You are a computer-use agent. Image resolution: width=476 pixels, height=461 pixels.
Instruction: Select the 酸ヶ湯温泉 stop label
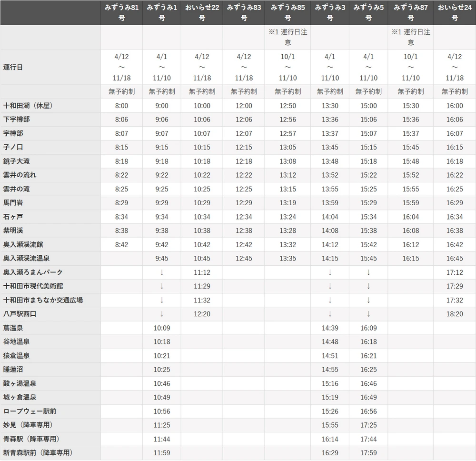click(20, 383)
